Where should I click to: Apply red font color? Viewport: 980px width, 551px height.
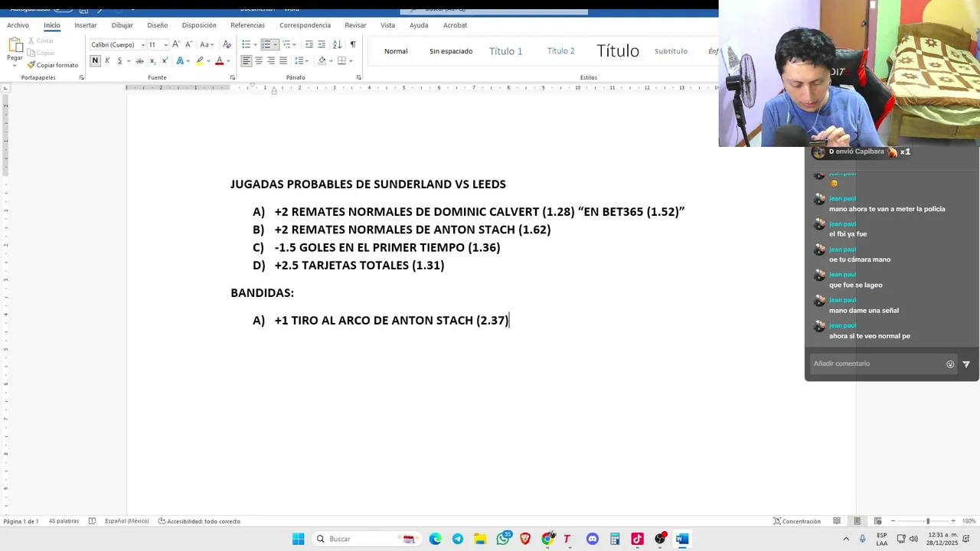(219, 60)
